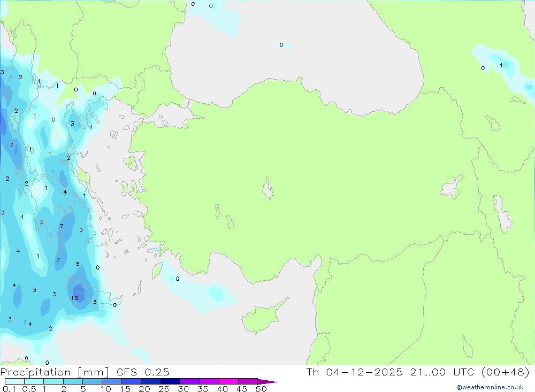
Task: Click the 30–35 mm violet legend band
Action: [x=190, y=381]
